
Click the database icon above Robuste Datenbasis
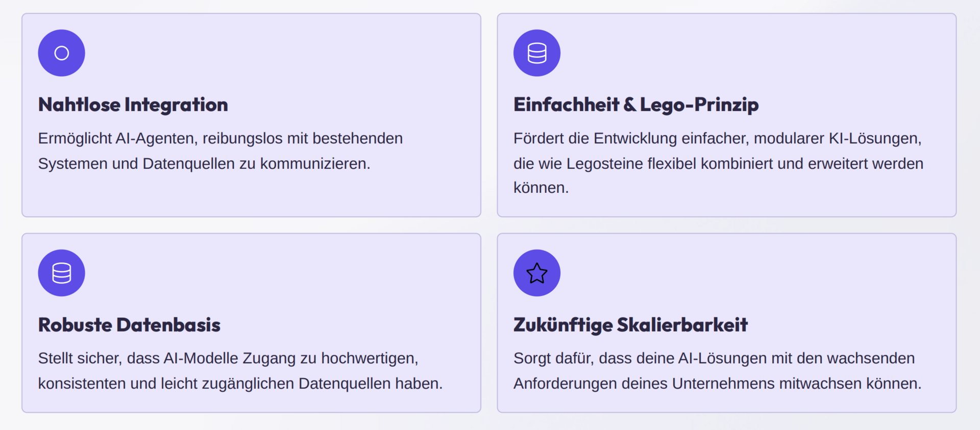[61, 273]
